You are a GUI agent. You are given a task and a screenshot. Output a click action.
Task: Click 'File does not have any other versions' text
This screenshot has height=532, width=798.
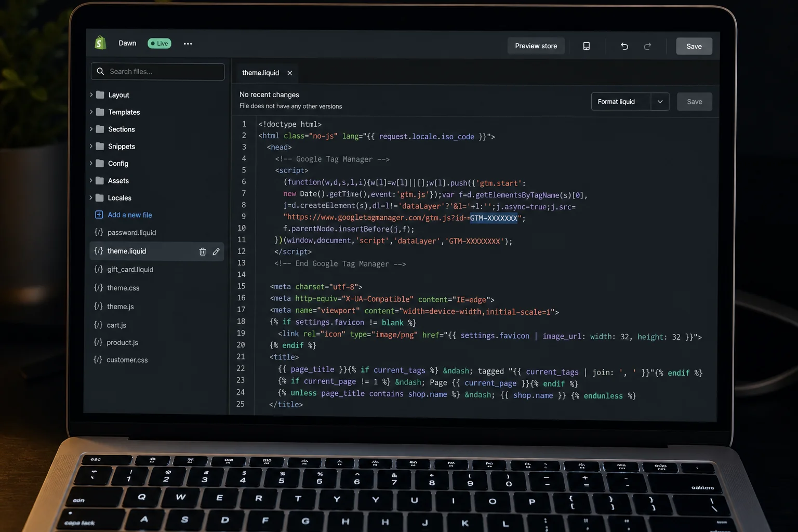[x=290, y=106]
